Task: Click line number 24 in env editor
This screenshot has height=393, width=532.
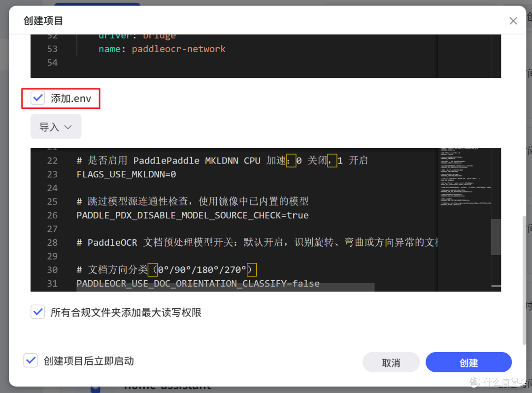Action: [52, 188]
